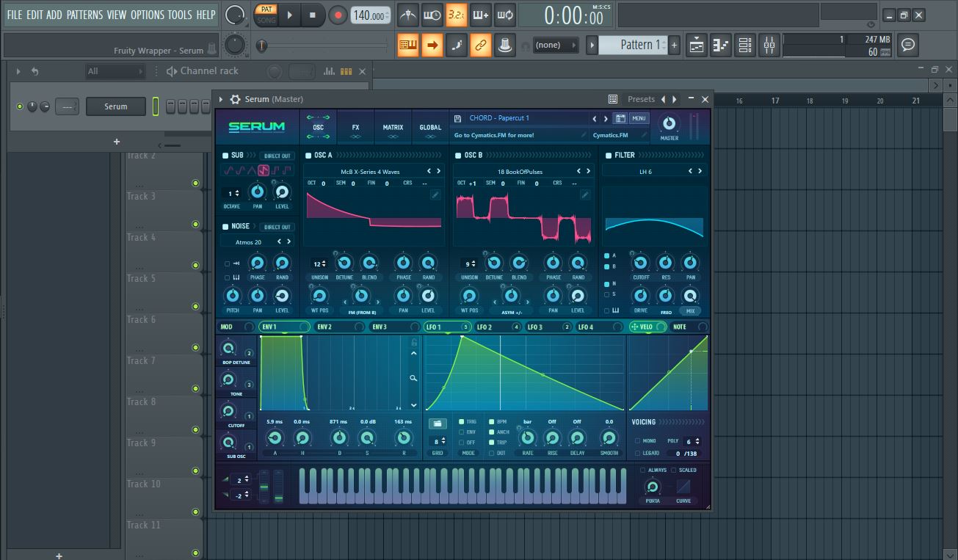Click the envelope zoom magnifier icon
Image resolution: width=958 pixels, height=560 pixels.
point(413,378)
